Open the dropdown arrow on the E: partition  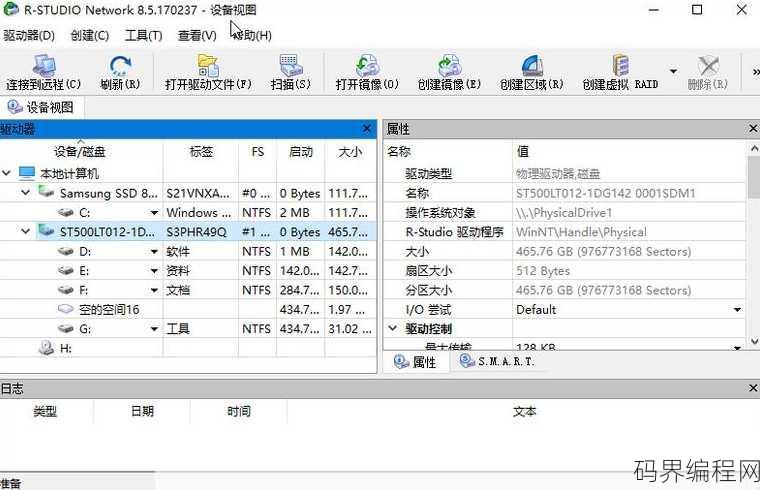point(154,271)
